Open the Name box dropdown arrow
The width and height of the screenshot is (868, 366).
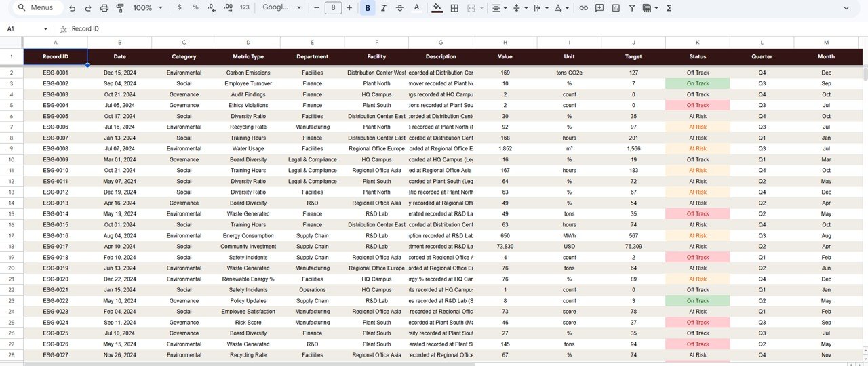coord(45,29)
